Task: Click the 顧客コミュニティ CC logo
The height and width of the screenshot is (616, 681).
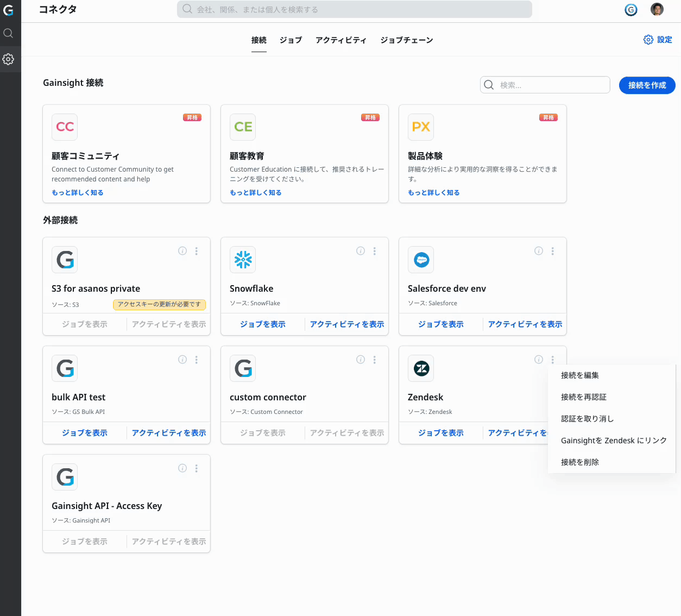Action: (65, 127)
